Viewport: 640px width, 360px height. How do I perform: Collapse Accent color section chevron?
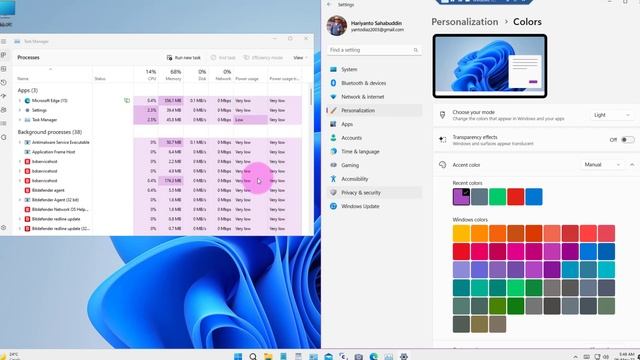632,164
